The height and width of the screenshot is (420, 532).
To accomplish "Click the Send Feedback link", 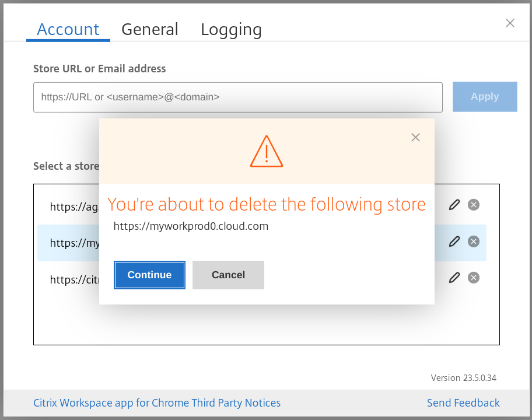I will (x=463, y=403).
